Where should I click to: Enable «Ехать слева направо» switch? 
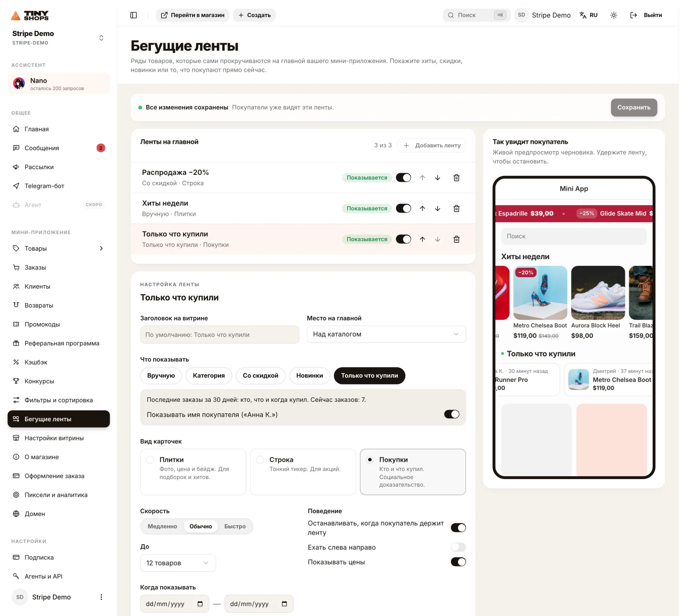tap(458, 547)
